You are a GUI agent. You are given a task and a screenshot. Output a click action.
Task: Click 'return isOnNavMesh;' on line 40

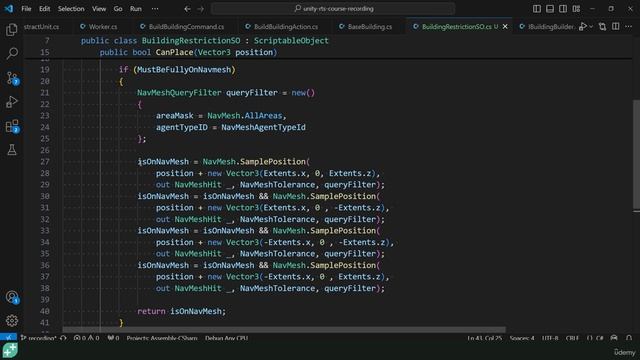pyautogui.click(x=181, y=311)
